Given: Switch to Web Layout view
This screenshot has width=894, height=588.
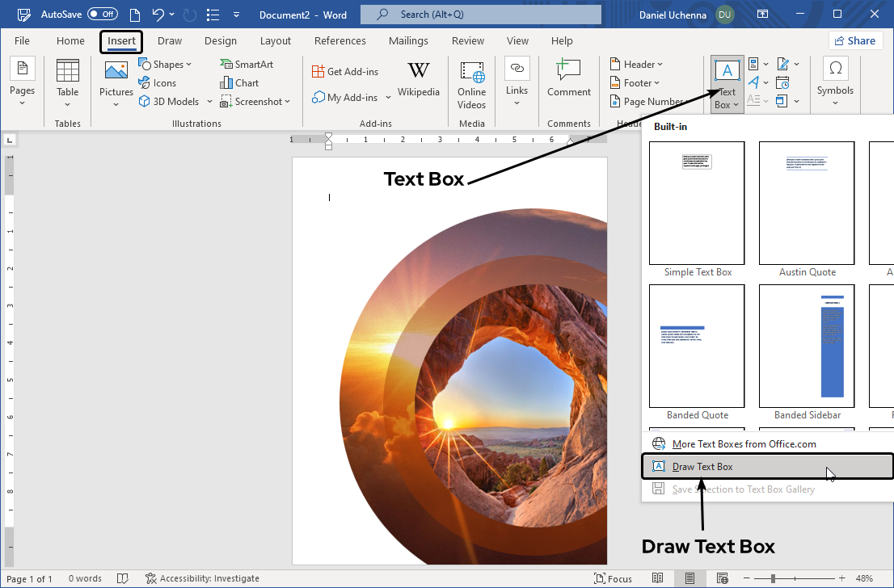Looking at the screenshot, I should (x=721, y=578).
